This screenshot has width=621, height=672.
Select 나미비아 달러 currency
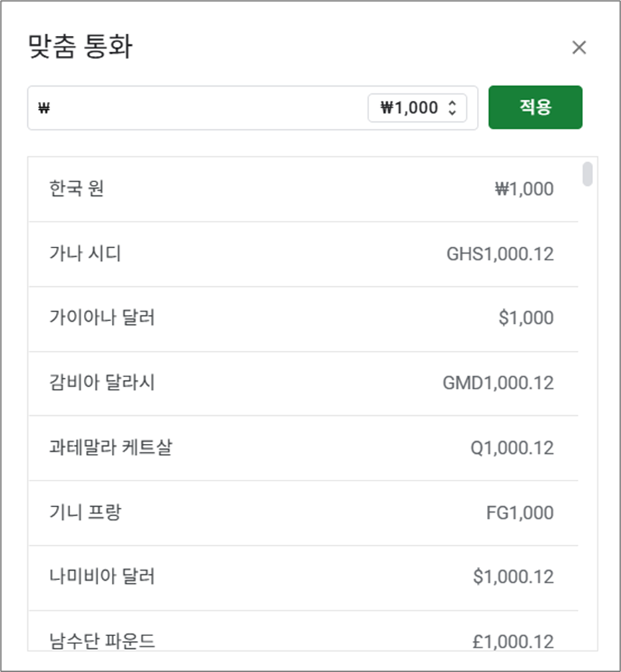coord(303,578)
